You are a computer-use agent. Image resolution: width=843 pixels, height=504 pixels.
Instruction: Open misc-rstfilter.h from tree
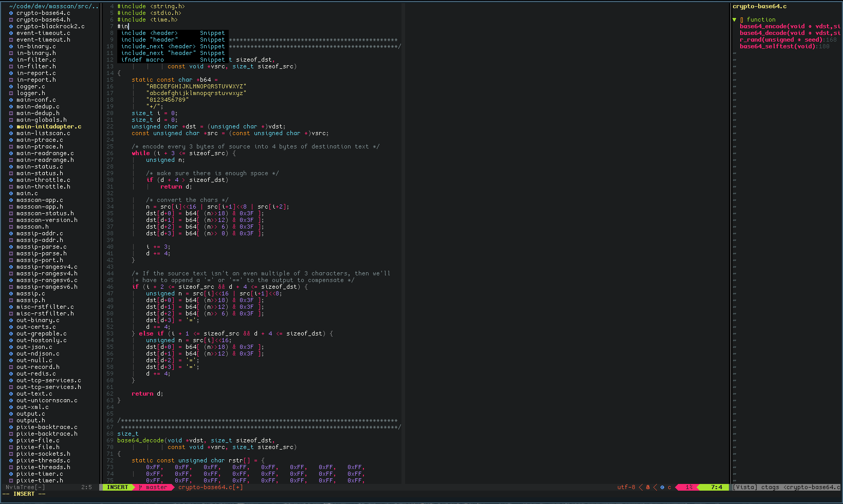pyautogui.click(x=45, y=313)
